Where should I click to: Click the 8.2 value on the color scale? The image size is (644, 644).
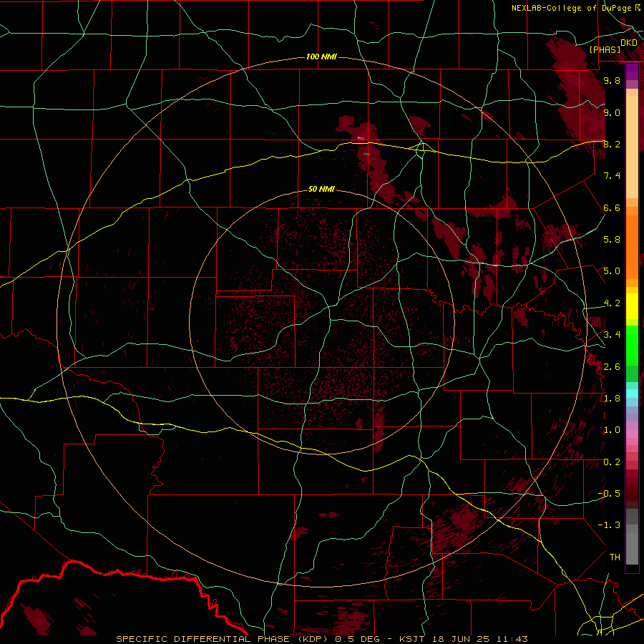(612, 144)
